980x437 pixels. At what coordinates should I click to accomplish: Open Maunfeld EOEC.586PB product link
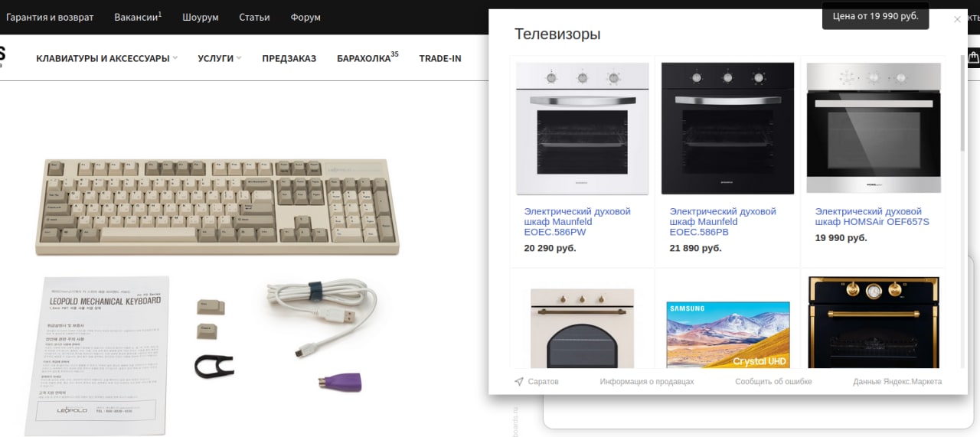(x=723, y=221)
